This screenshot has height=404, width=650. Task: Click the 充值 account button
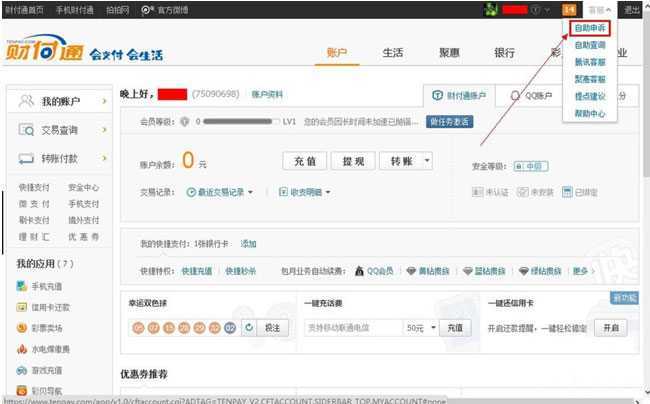click(x=305, y=161)
